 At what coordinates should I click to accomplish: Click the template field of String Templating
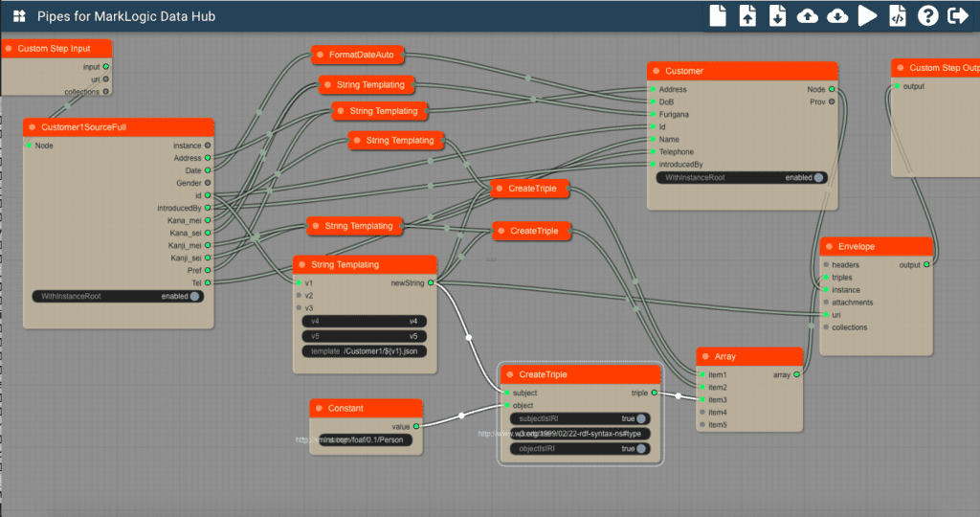tap(365, 351)
